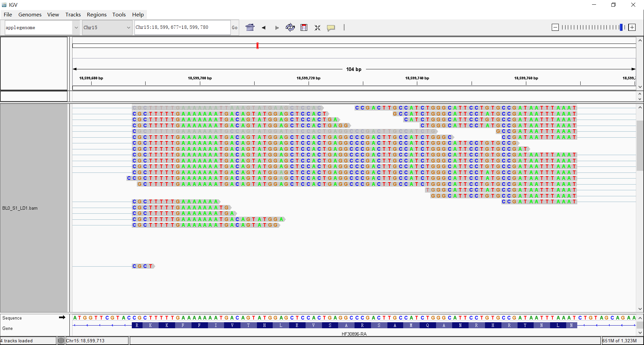Viewport: 644px width, 345px height.
Task: Click scroll-up arrow of the Sequence/Gene panel
Action: pyautogui.click(x=640, y=318)
